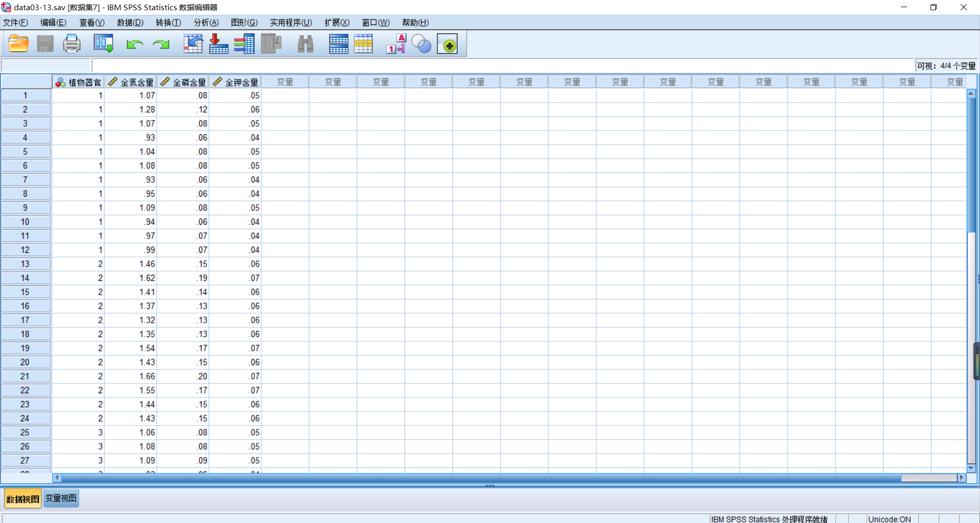The height and width of the screenshot is (523, 980).
Task: Open the 帮助 menu
Action: [x=415, y=22]
